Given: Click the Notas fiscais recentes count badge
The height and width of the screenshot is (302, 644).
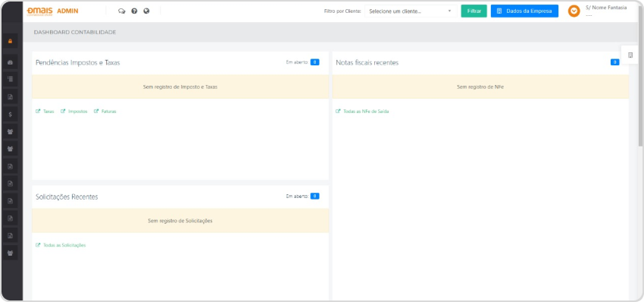Looking at the screenshot, I should point(615,62).
